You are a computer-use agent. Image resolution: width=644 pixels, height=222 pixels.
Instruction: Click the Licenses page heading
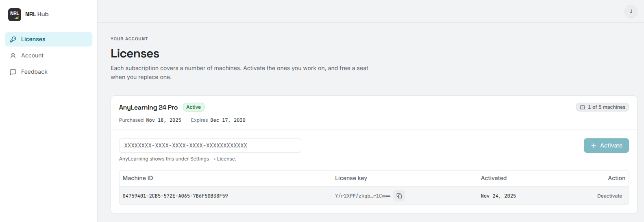(135, 53)
